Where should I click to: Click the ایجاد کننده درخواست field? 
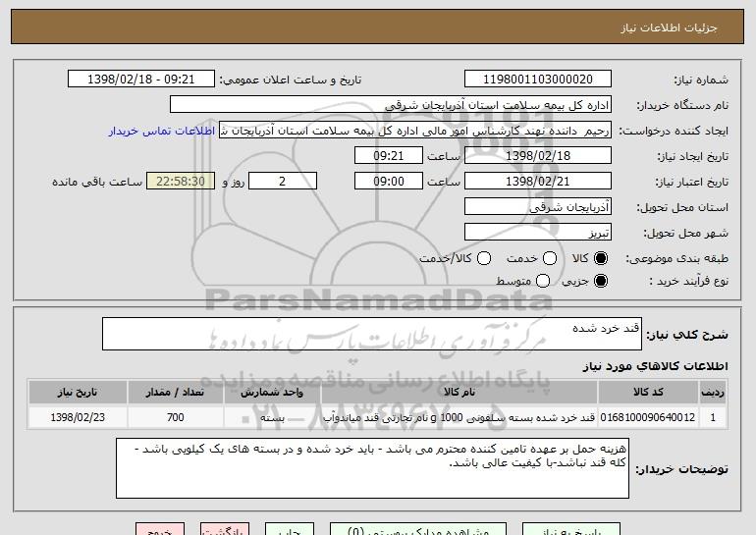[415, 131]
